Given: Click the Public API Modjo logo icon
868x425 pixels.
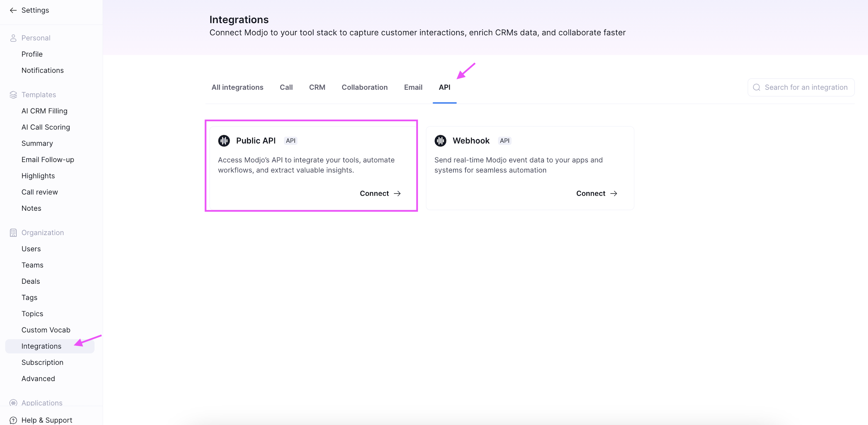Looking at the screenshot, I should coord(224,141).
